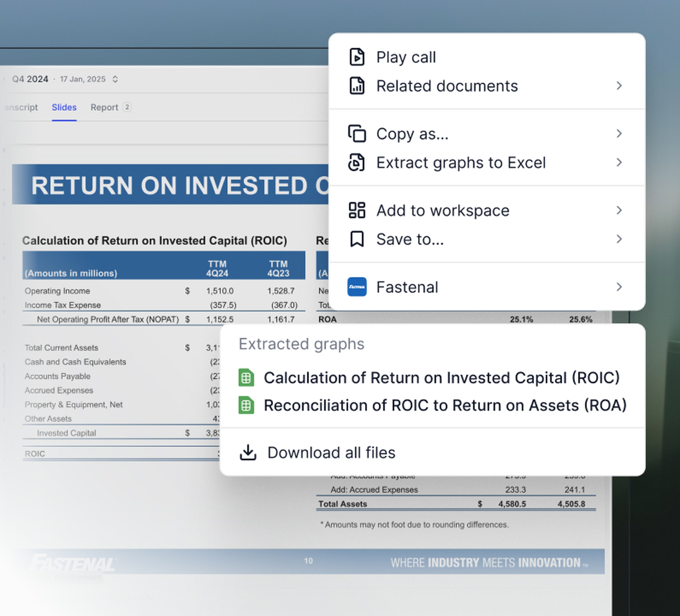Viewport: 680px width, 616px height.
Task: Expand the Save to submenu chevron
Action: [619, 239]
